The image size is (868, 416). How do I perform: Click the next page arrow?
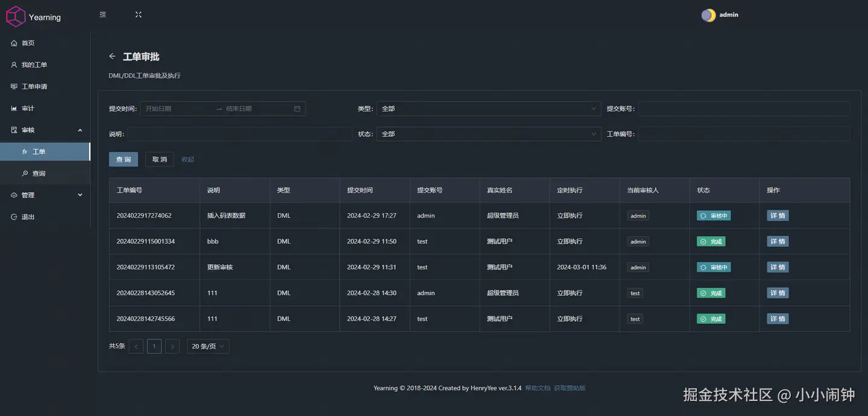pyautogui.click(x=172, y=346)
